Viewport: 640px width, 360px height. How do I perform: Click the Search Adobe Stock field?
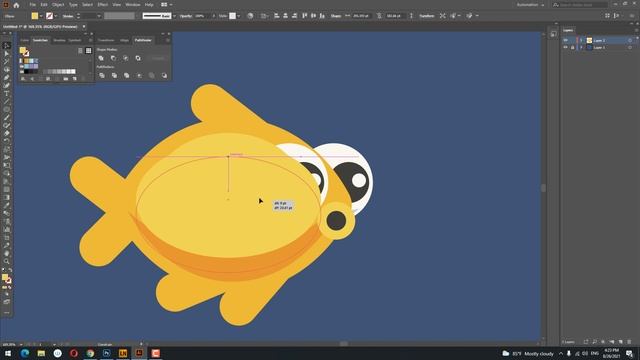pos(580,4)
